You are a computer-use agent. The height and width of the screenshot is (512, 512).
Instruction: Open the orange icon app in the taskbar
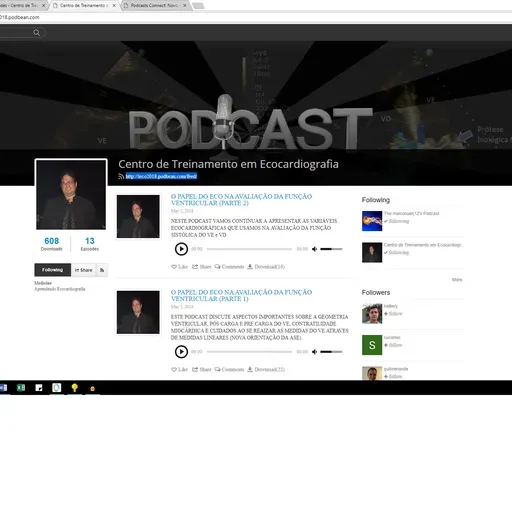93,388
